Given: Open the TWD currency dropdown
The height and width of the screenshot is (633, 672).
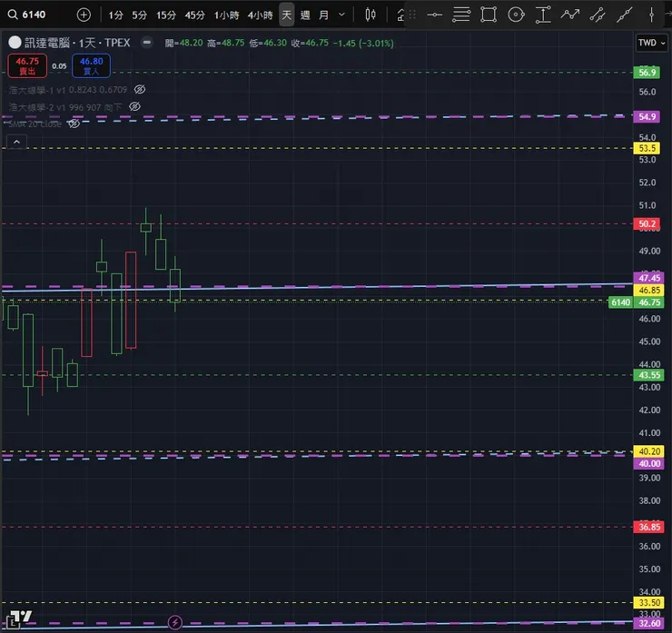Looking at the screenshot, I should click(651, 43).
